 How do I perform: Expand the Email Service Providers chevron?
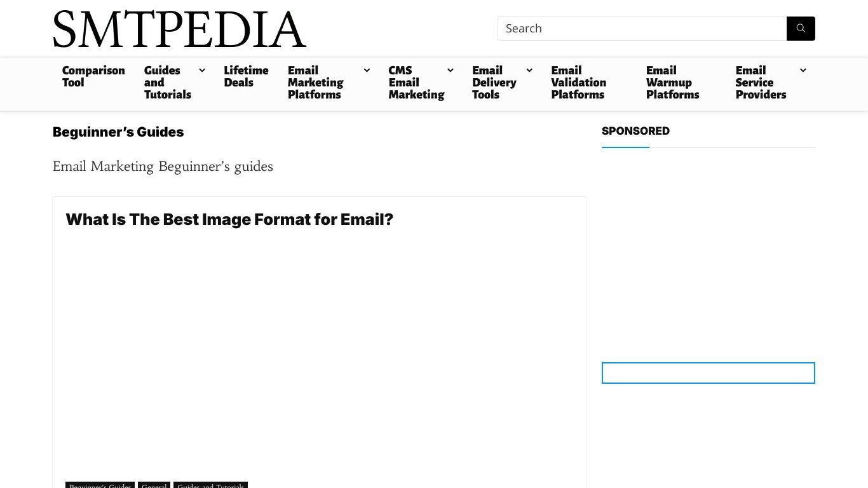click(x=803, y=71)
